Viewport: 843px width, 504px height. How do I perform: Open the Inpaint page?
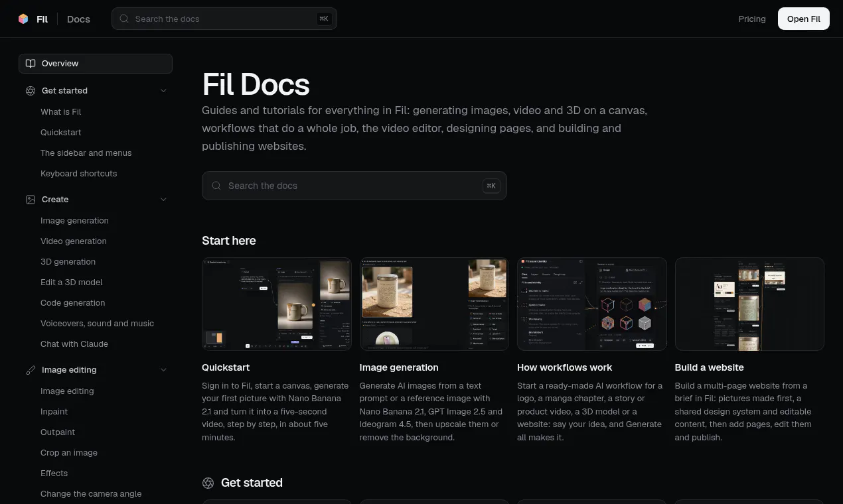pos(54,412)
